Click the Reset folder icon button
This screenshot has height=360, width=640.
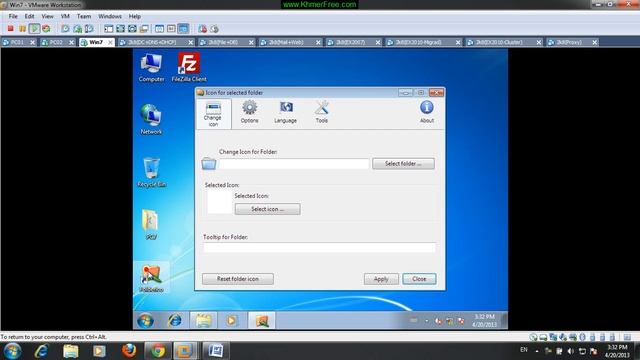point(238,279)
